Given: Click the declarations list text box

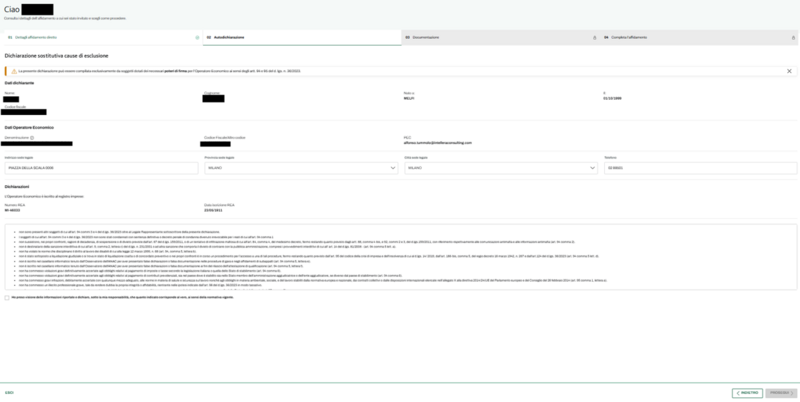Looking at the screenshot, I should tap(401, 257).
